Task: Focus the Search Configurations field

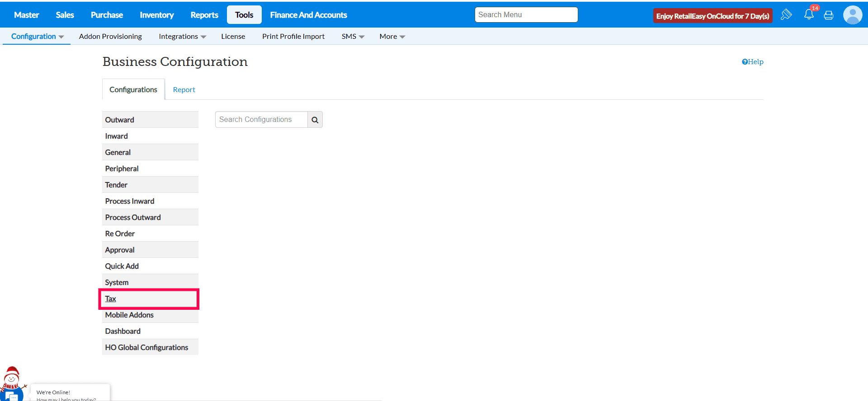Action: pos(261,120)
